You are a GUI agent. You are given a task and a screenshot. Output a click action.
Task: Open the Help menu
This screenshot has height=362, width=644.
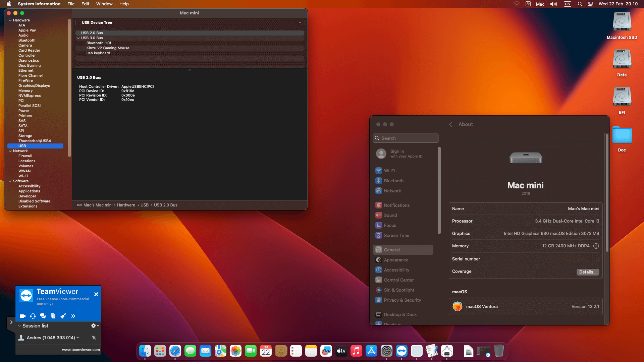(124, 4)
